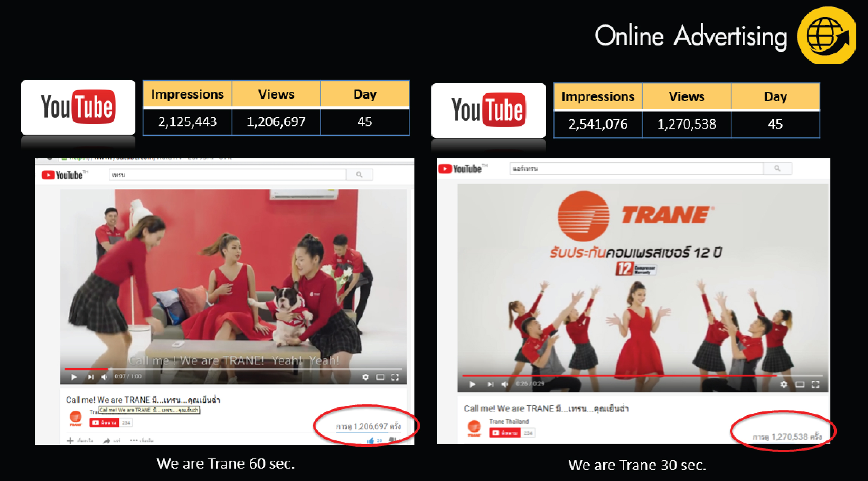
Task: Open Trane channel avatar under right video
Action: pos(474,428)
